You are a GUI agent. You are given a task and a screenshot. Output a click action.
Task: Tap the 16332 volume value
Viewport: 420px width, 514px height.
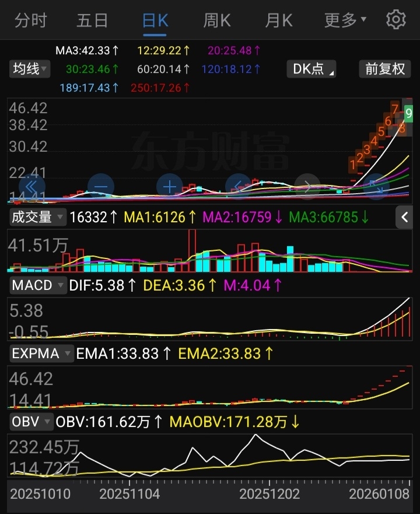tap(93, 218)
